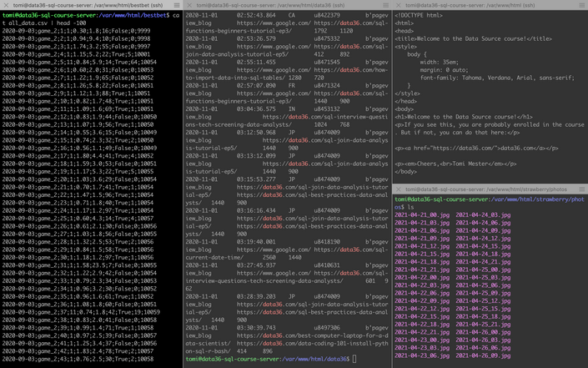Click the <title> Welcome to Data Source line

[x=473, y=38]
